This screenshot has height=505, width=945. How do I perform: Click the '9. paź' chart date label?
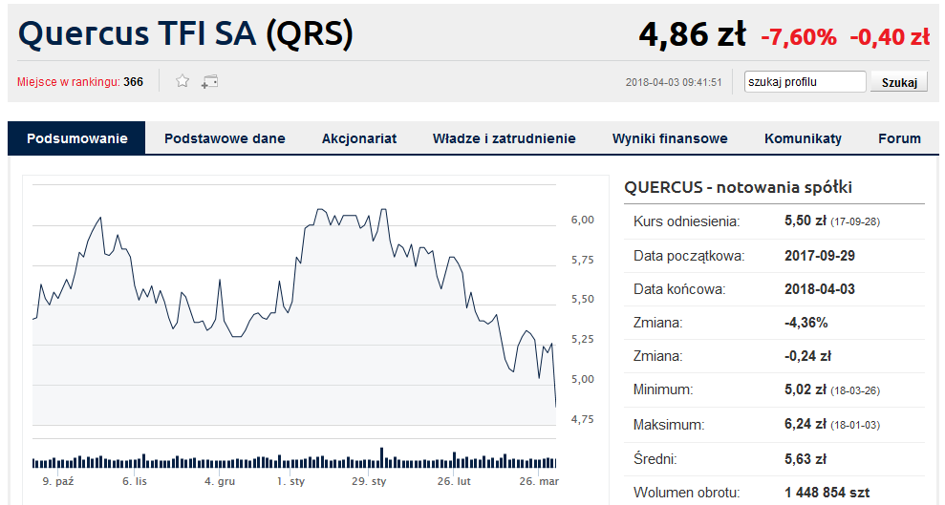click(x=58, y=481)
